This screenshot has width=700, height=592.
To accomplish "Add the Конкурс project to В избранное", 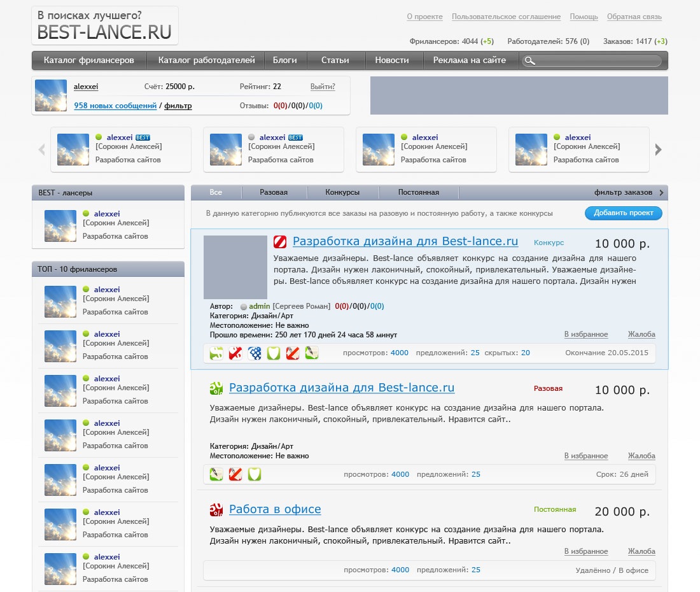I will tap(586, 334).
